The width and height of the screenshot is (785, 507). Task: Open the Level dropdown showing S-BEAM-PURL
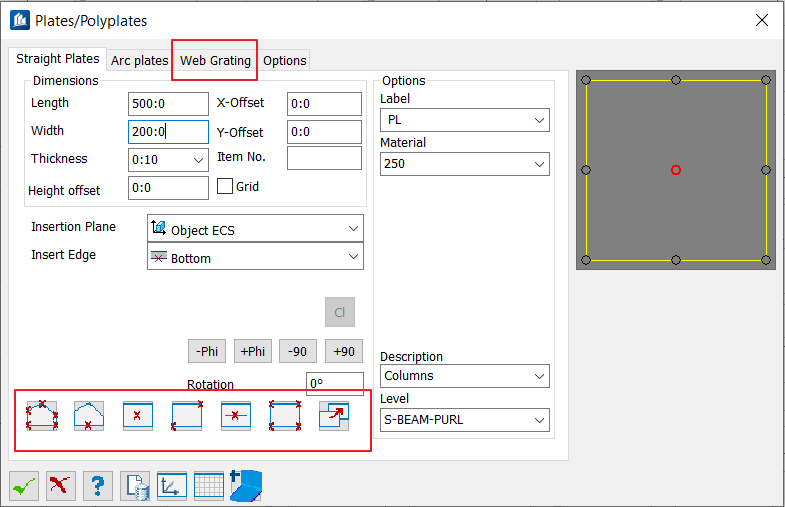pyautogui.click(x=465, y=420)
